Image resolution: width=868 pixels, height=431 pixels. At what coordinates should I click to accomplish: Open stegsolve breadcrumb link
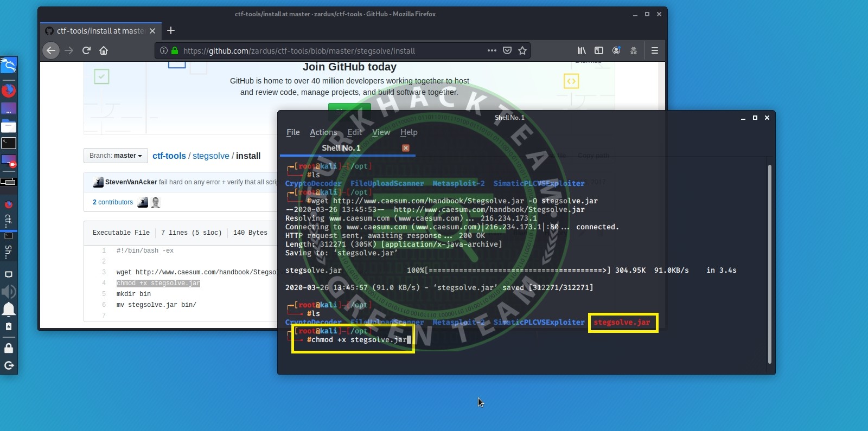(x=211, y=156)
